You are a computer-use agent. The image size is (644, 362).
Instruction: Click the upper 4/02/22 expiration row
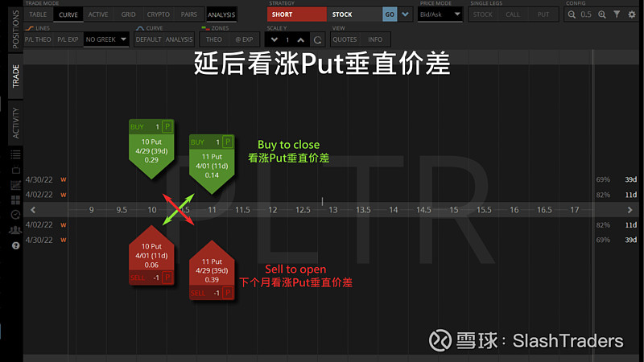click(331, 195)
